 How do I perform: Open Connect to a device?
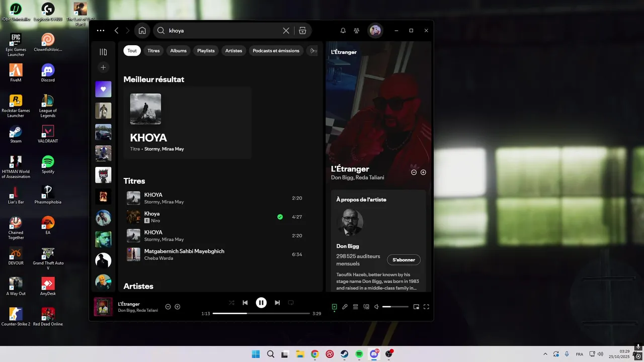coord(366,307)
